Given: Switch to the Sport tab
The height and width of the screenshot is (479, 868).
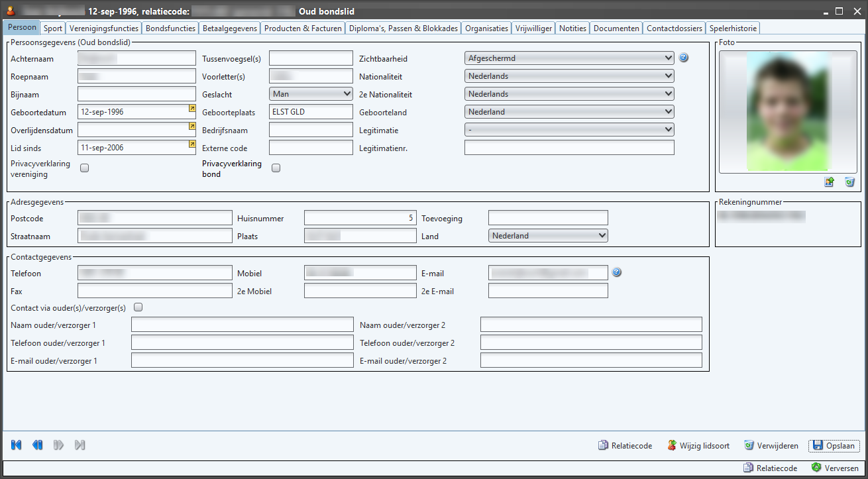Looking at the screenshot, I should point(53,28).
